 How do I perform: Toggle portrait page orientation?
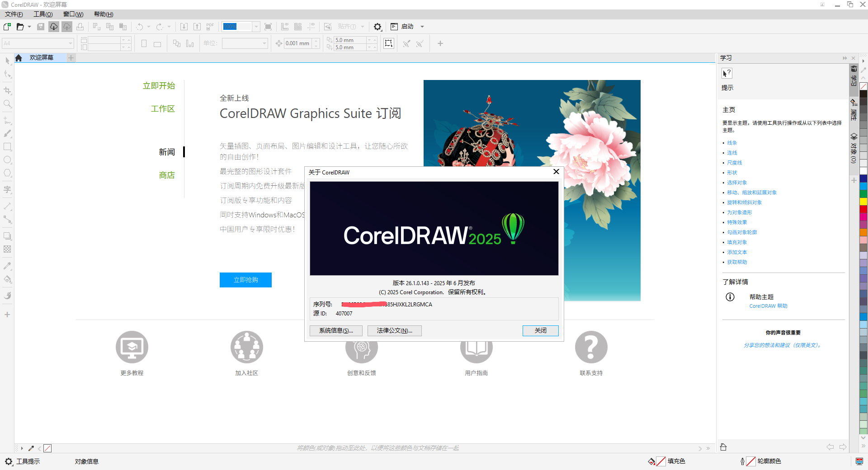[x=144, y=43]
